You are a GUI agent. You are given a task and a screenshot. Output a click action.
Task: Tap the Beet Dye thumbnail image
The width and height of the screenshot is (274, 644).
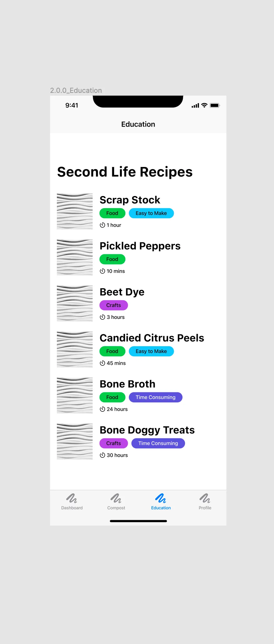point(75,304)
